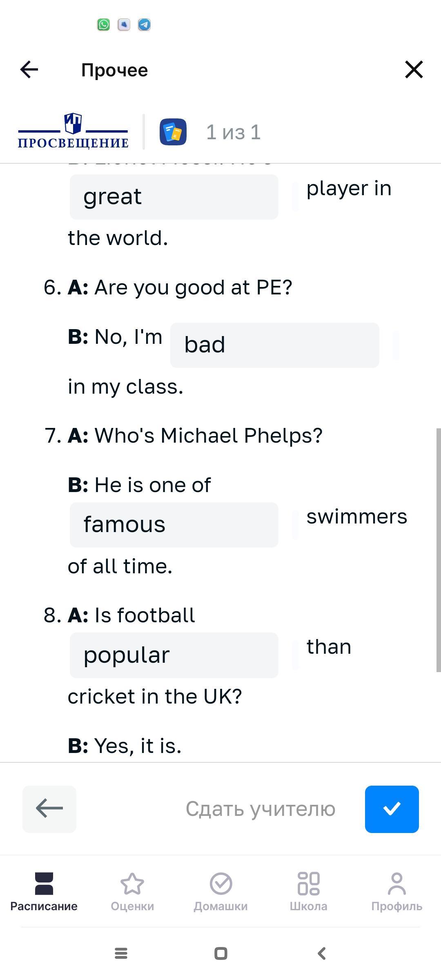Switch to the Расписание tab
Screen dimensions: 441x980
44,892
